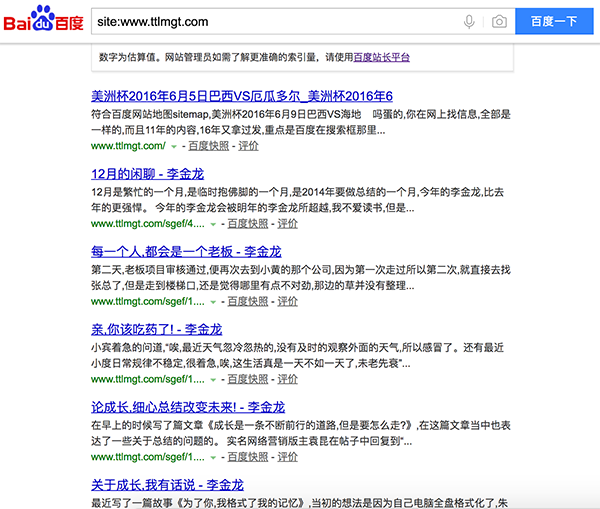600x509 pixels.
Task: Open 百度快照 for 论成长 result
Action: [248, 457]
